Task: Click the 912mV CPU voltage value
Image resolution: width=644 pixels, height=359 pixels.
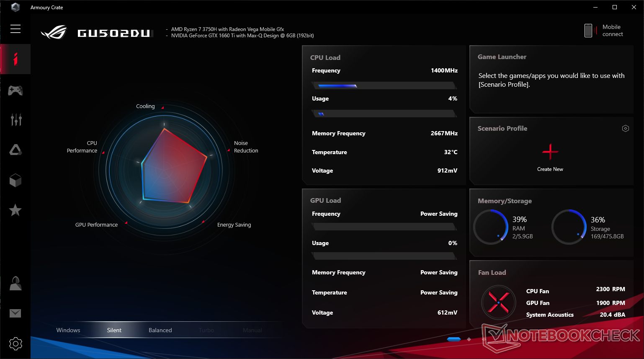Action: (448, 171)
